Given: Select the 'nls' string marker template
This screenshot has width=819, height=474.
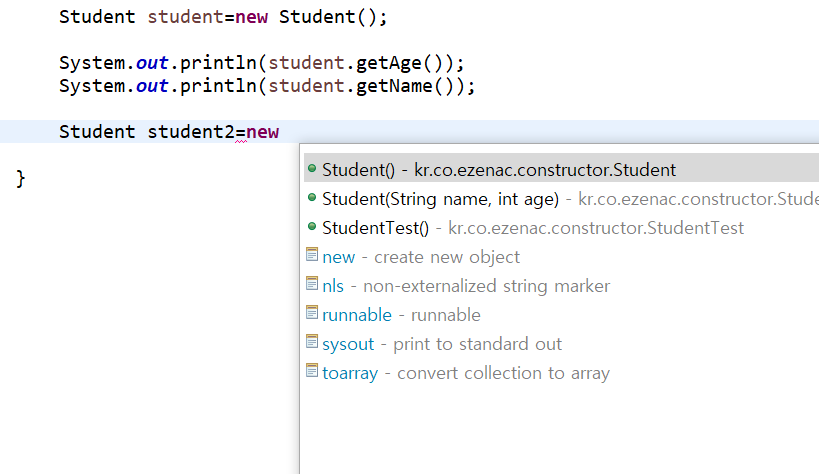Looking at the screenshot, I should pos(561,286).
